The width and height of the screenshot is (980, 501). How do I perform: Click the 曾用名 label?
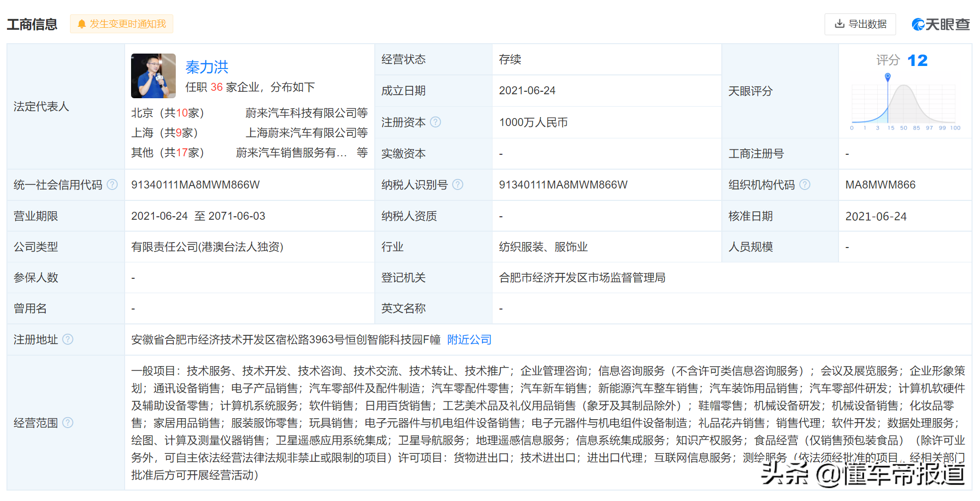(30, 309)
